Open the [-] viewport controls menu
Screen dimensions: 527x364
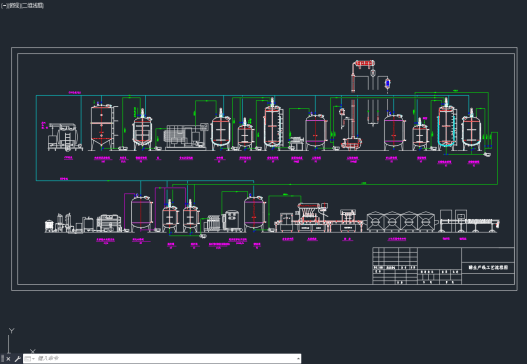[4, 6]
